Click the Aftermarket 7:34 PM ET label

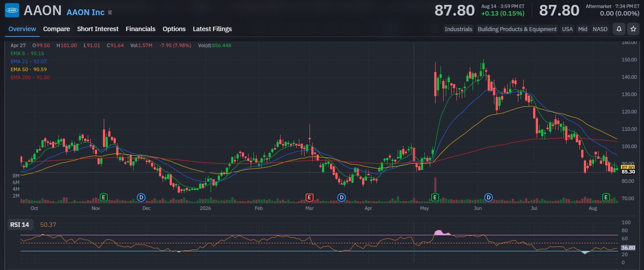click(612, 6)
